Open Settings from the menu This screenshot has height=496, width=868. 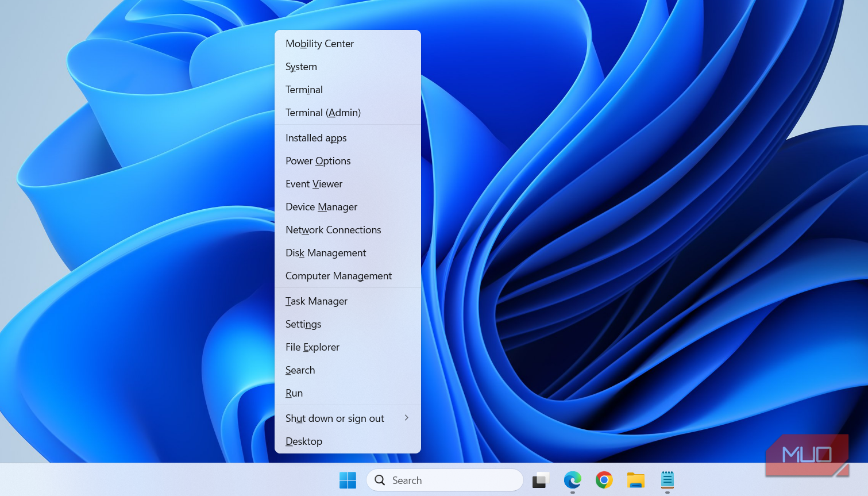pos(348,324)
